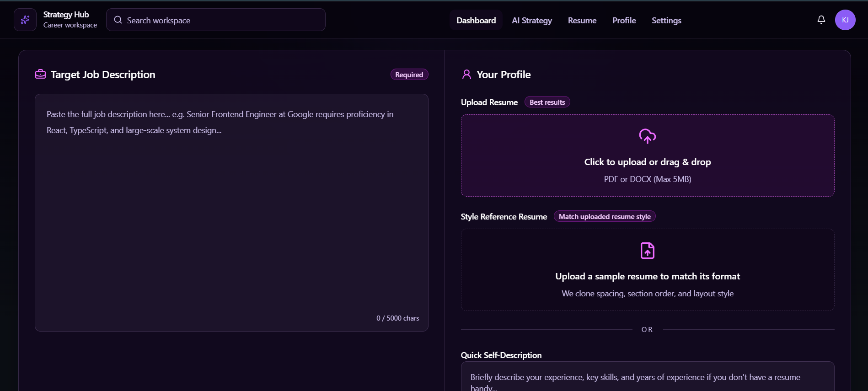Click the Strategy Hub sparkle logo icon
This screenshot has height=391, width=868.
tap(25, 20)
